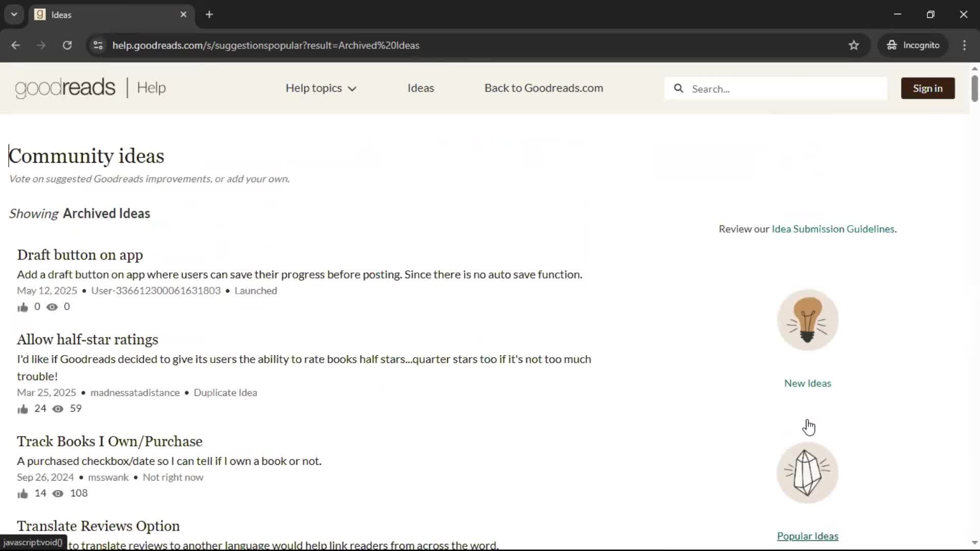
Task: Close the Ideas tab
Action: 184,15
